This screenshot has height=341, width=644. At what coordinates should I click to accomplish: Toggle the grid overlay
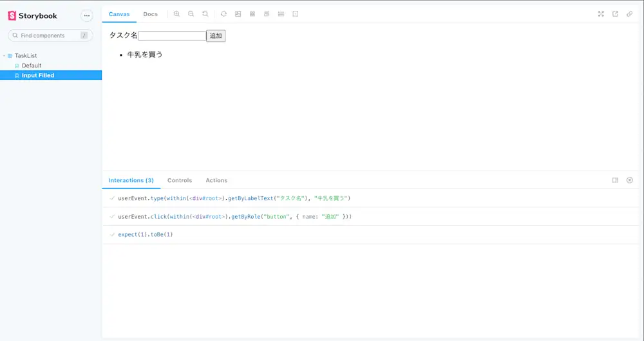[252, 14]
